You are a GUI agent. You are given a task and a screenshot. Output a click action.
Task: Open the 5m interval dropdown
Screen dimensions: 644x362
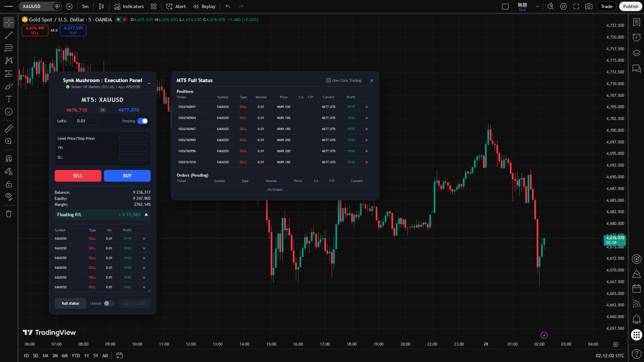86,6
